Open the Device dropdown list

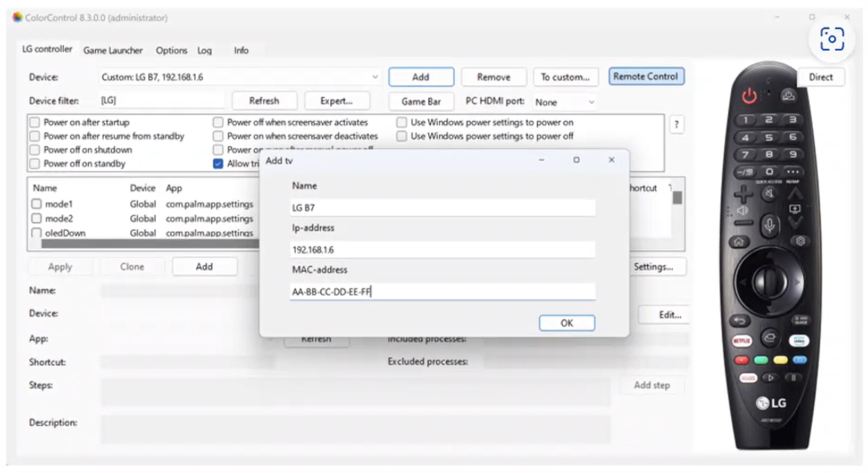pos(239,77)
